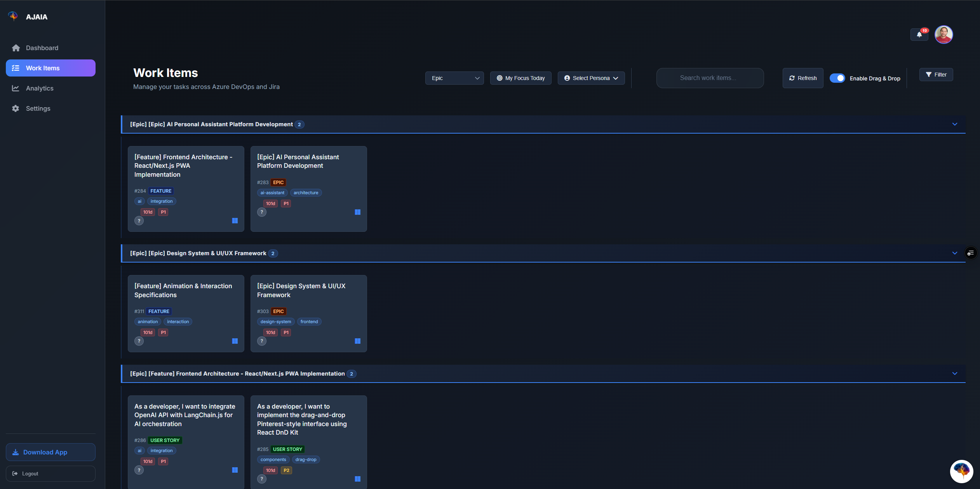Screen dimensions: 980x489
Task: Open Settings via the gear icon
Action: pos(16,108)
